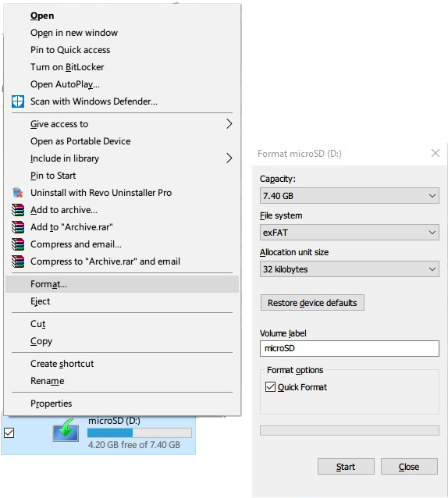The image size is (448, 498).
Task: Click the WinRAR icon beside Compress and email...
Action: 18,244
